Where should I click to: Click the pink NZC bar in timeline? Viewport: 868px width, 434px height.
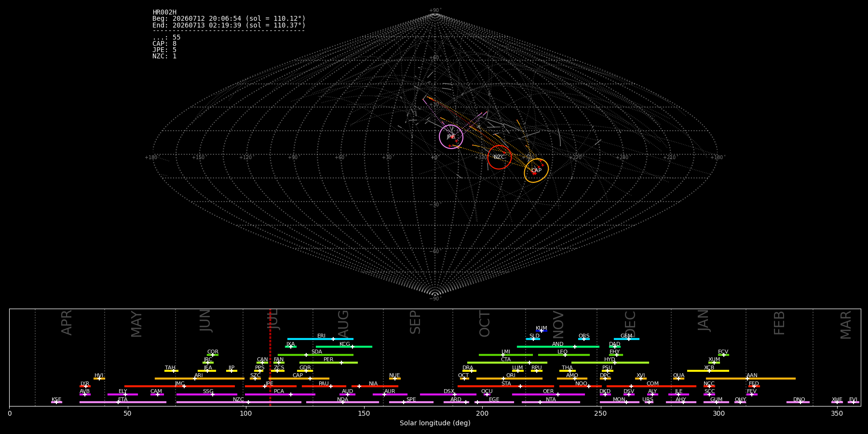(239, 402)
